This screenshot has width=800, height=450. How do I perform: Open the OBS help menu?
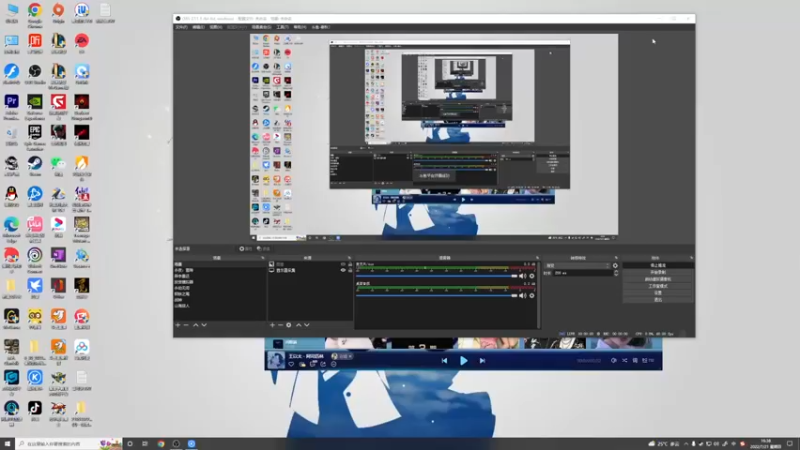coord(299,27)
